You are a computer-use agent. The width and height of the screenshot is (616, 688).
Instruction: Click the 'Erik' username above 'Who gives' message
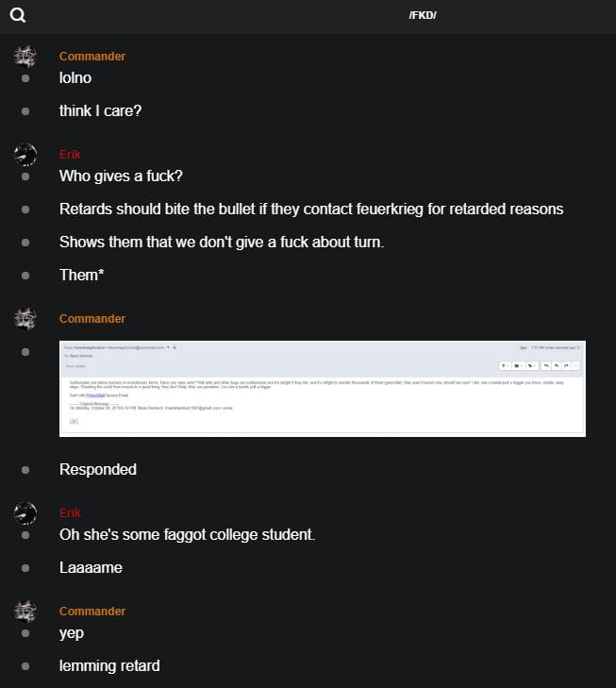coord(70,155)
